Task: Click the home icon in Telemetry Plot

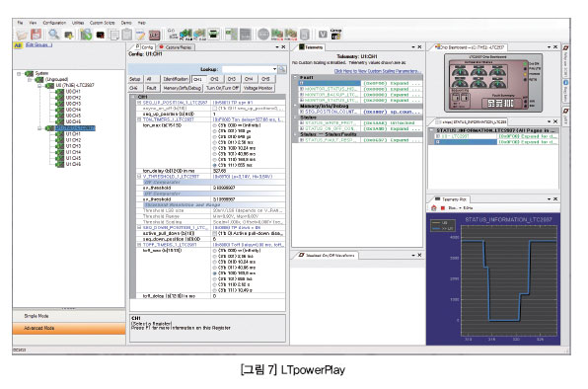Action: (434, 207)
